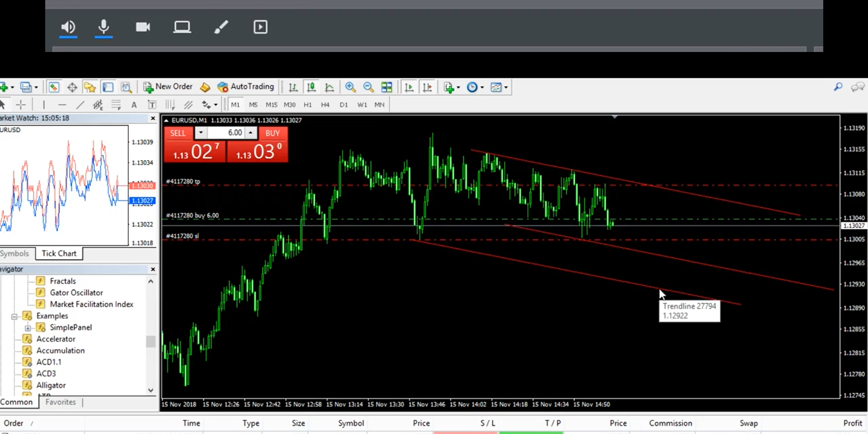Switch to the Favorites tab in Navigator
This screenshot has width=868, height=434.
(x=61, y=402)
